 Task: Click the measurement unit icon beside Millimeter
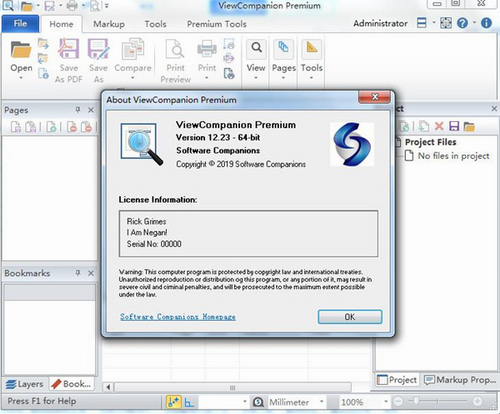(258, 402)
